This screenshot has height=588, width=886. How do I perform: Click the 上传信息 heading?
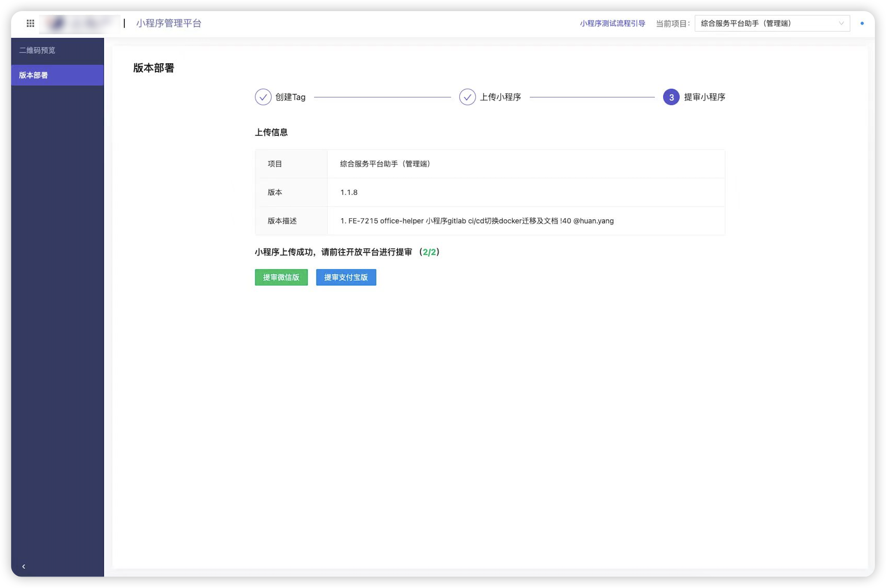click(x=271, y=132)
